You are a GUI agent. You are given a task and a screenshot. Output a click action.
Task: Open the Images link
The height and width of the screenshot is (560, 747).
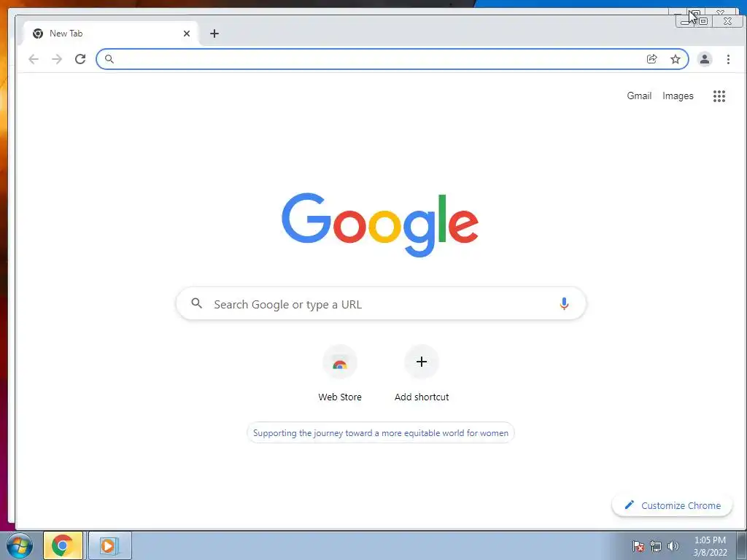click(678, 96)
